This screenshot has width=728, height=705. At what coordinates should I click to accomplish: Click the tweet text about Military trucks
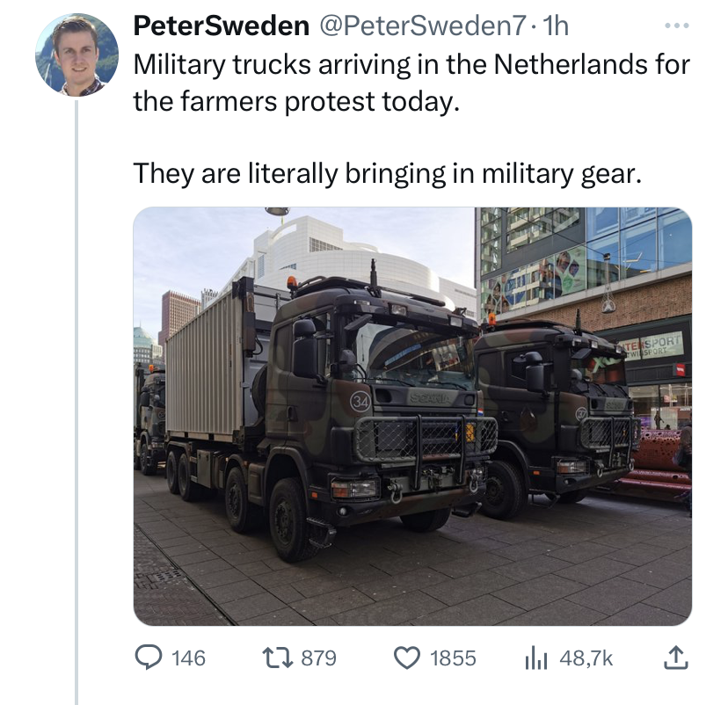click(x=411, y=83)
